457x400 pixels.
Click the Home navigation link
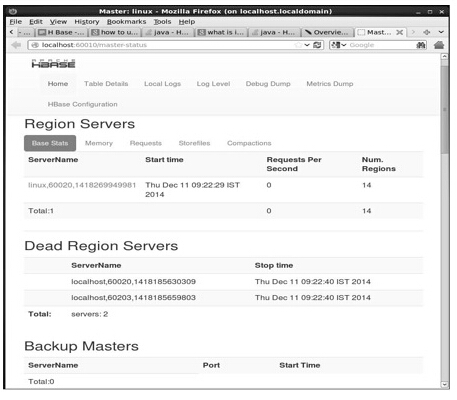click(x=58, y=84)
